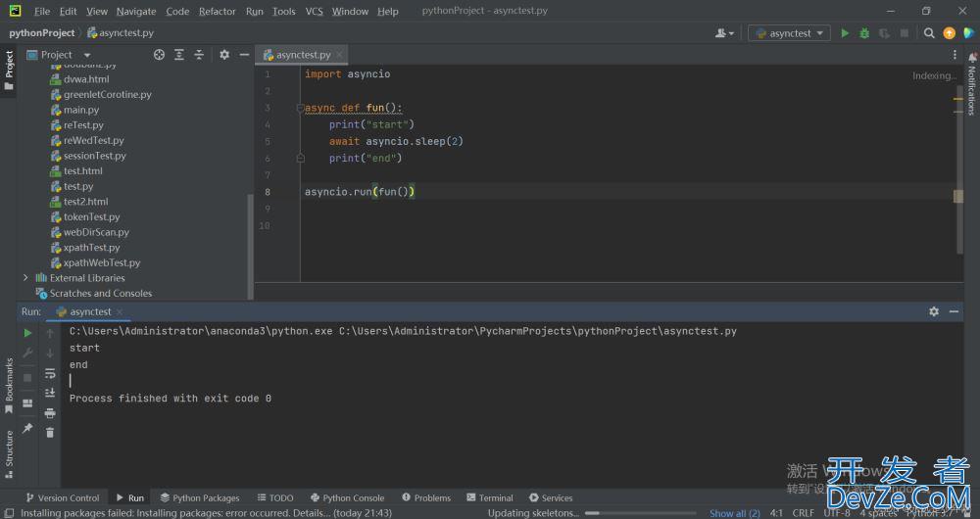
Task: Open Search Everywhere magnifier icon
Action: pos(929,33)
